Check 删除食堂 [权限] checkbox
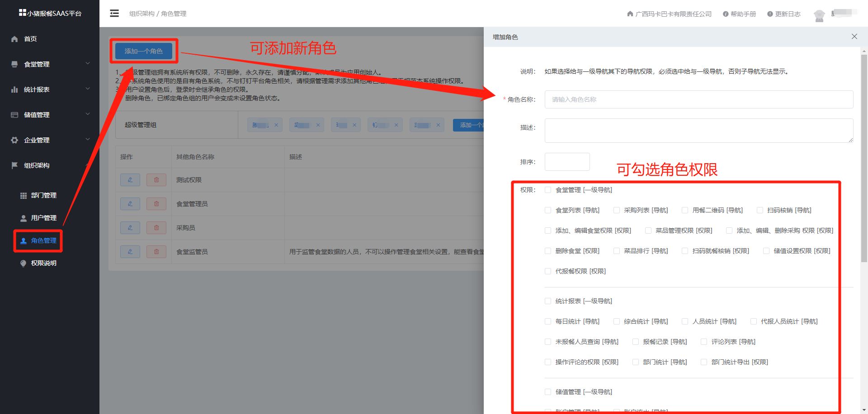868x414 pixels. point(548,251)
